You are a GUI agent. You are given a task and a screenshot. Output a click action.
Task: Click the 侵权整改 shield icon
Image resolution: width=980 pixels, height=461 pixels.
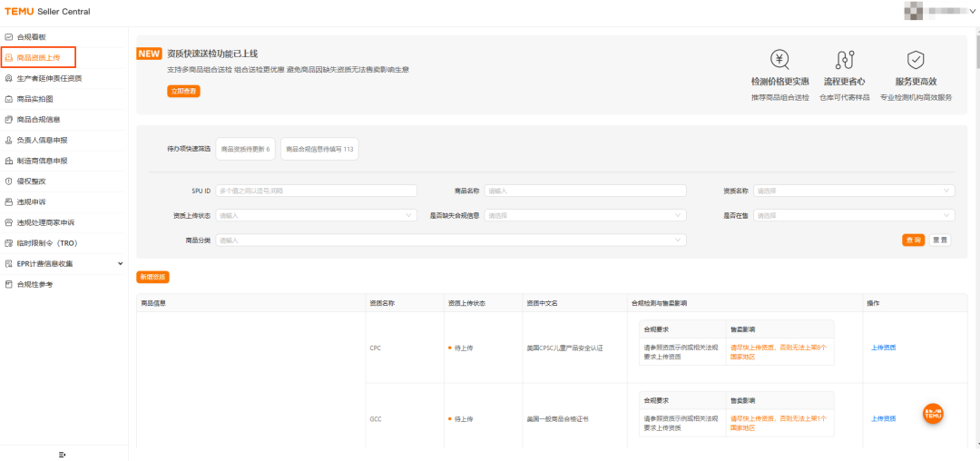(x=9, y=181)
